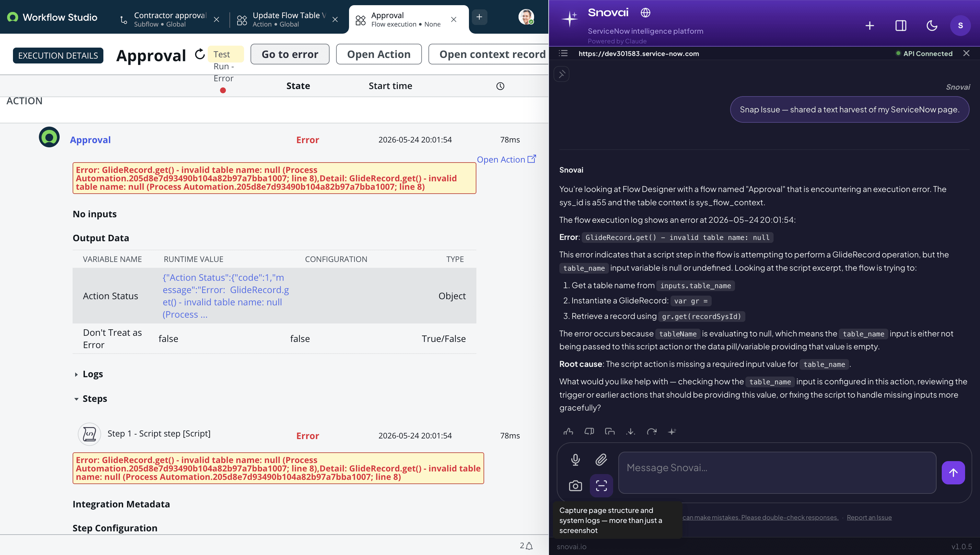
Task: Click the EXECUTION DETAILS badge
Action: [x=58, y=56]
